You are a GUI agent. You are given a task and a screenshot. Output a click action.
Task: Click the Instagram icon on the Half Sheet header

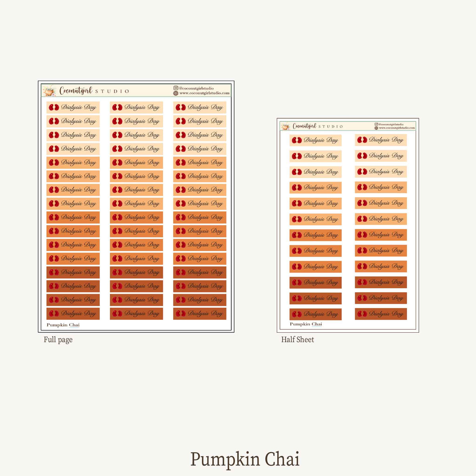pyautogui.click(x=376, y=124)
